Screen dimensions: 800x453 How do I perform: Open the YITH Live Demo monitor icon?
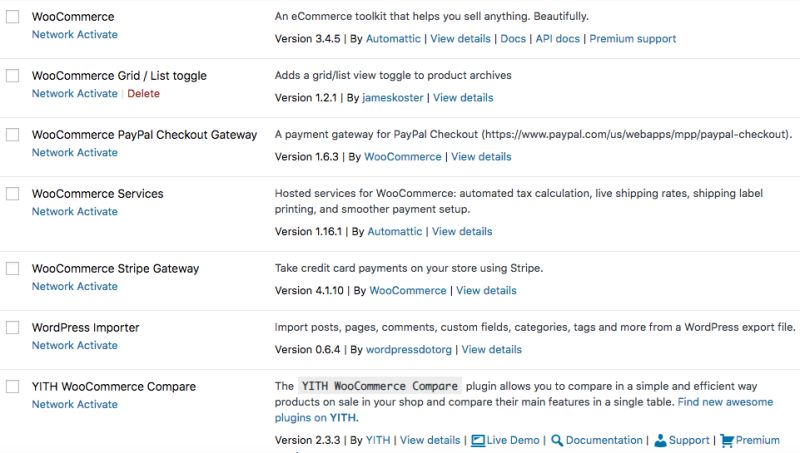(x=478, y=440)
